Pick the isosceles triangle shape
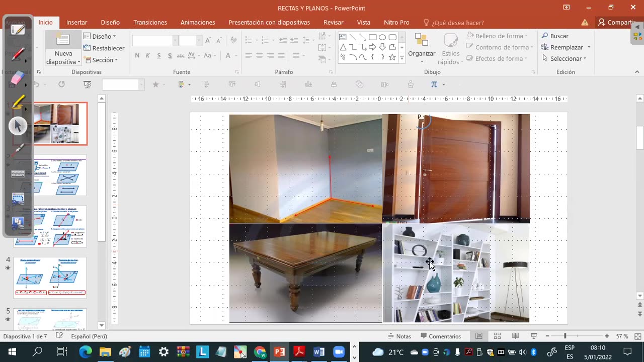This screenshot has width=644, height=362. (343, 47)
